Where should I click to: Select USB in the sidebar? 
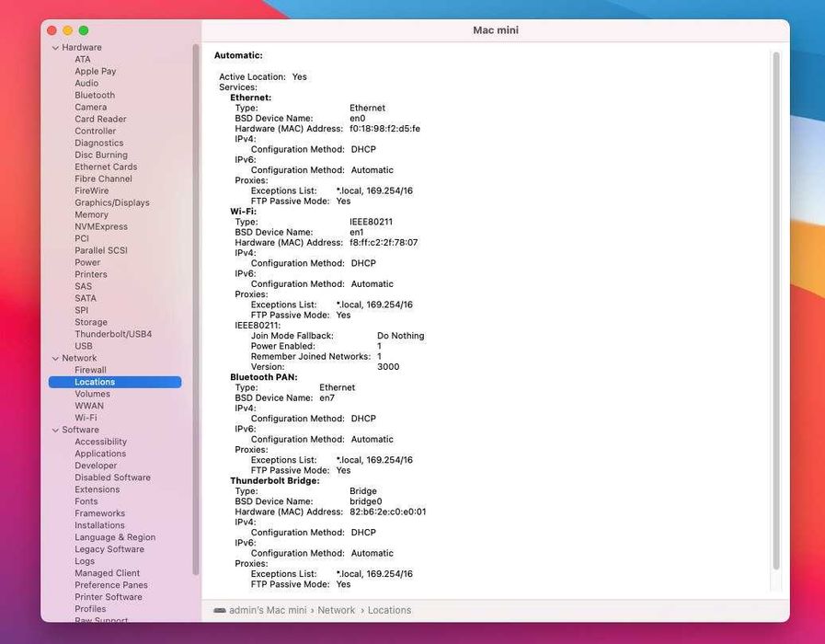[x=84, y=346]
